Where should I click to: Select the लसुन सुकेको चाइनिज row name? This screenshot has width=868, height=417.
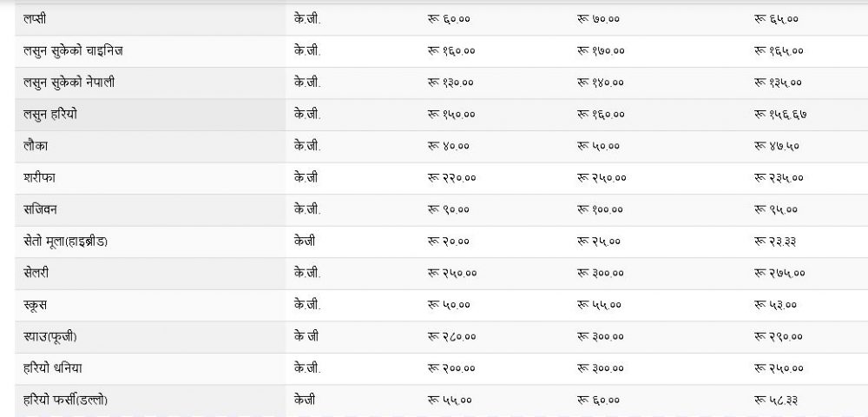coord(73,51)
